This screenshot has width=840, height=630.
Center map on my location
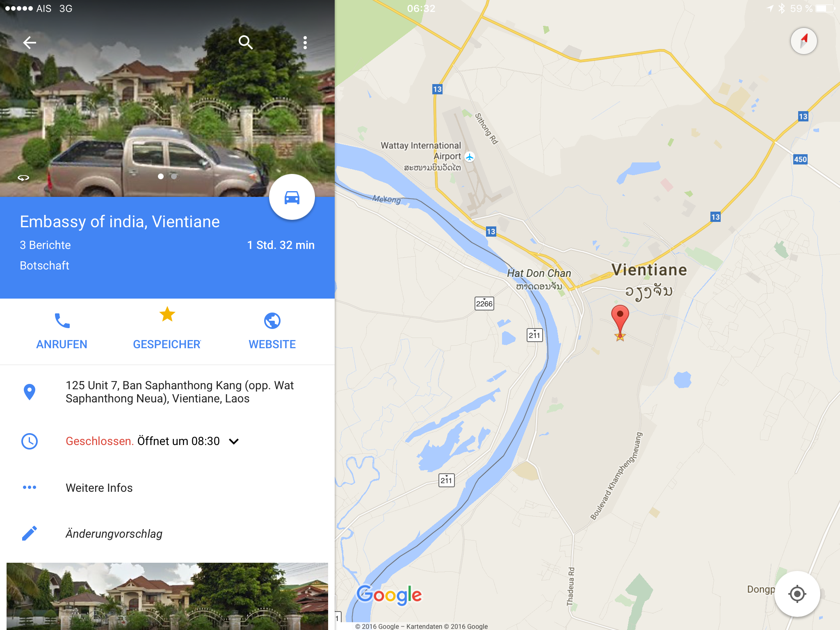(797, 593)
